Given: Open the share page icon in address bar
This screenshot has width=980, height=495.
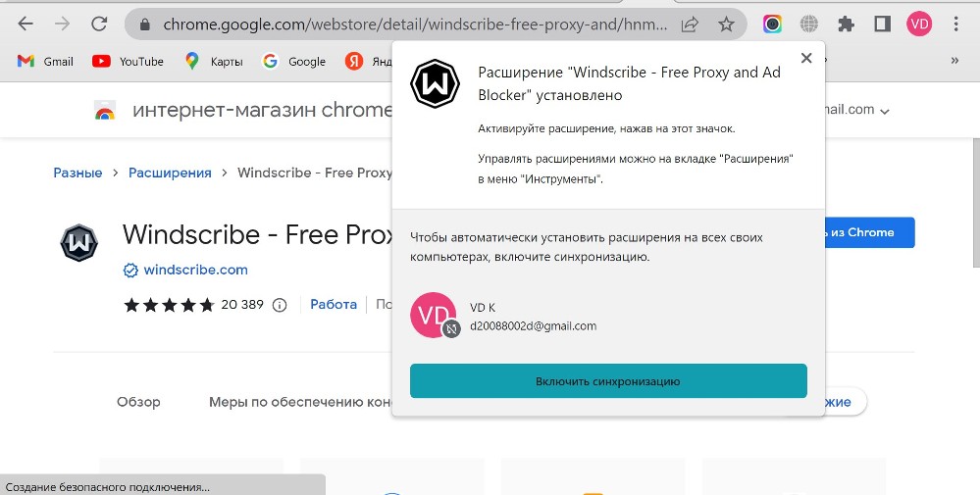Looking at the screenshot, I should 690,25.
